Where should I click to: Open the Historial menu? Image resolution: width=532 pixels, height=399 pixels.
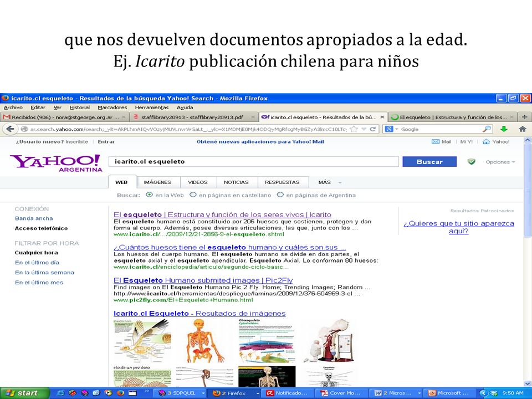pos(80,107)
